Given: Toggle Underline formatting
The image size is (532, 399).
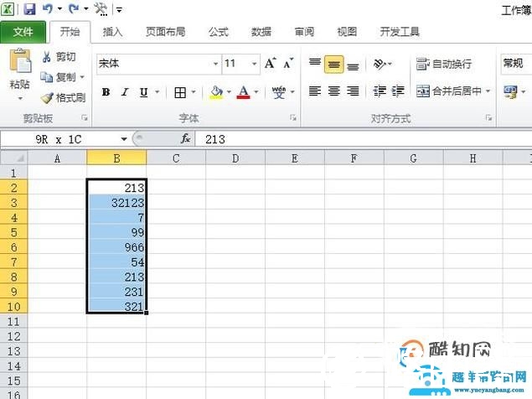Looking at the screenshot, I should 144,92.
